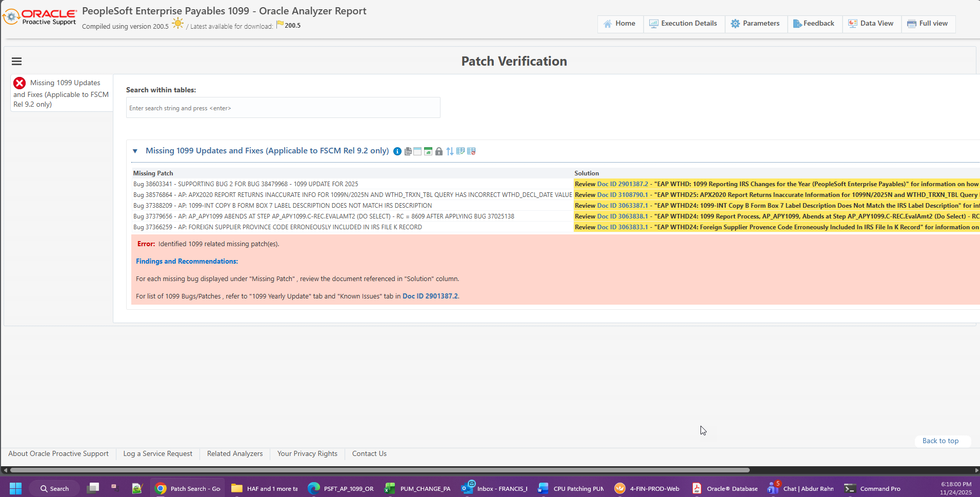Click the horizontal scrollbar at page bottom
The height and width of the screenshot is (497, 980).
click(x=379, y=470)
